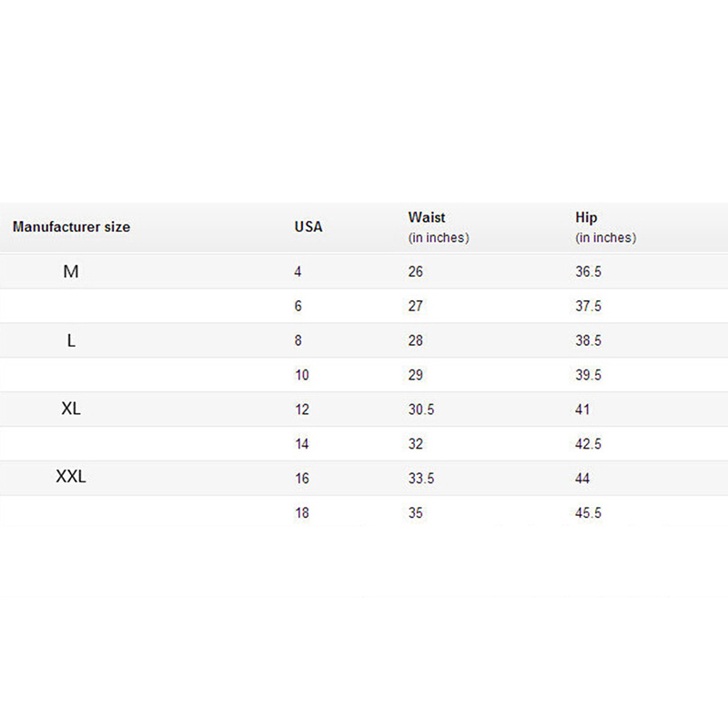Select the M manufacturer size cell
This screenshot has width=728, height=728.
pyautogui.click(x=71, y=272)
